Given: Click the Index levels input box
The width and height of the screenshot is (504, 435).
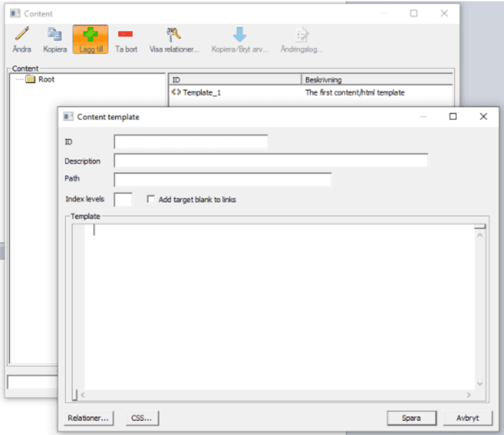Looking at the screenshot, I should click(x=123, y=200).
